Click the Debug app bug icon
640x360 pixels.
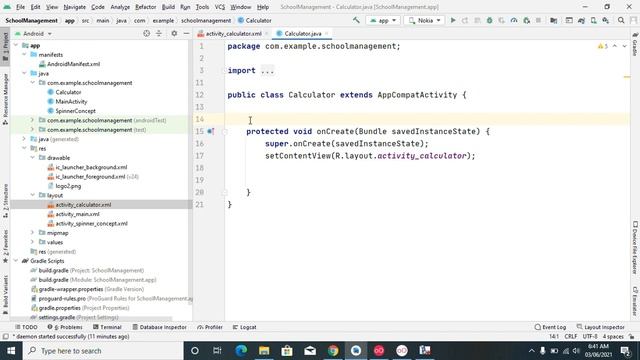click(489, 20)
